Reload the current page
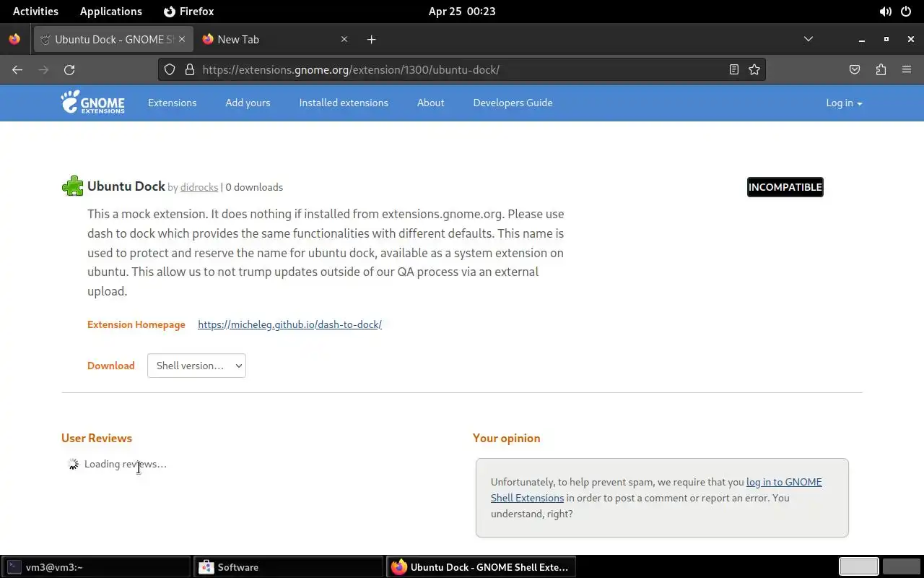Viewport: 924px width, 578px height. tap(69, 69)
